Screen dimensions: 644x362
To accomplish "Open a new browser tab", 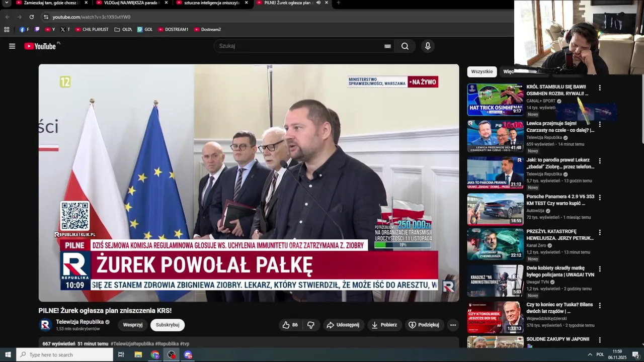I will pyautogui.click(x=338, y=3).
